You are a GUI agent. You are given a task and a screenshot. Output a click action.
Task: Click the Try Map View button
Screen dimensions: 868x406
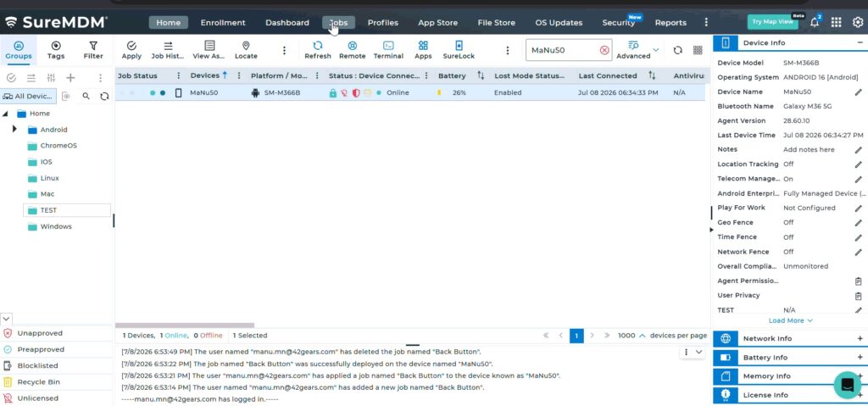tap(773, 21)
